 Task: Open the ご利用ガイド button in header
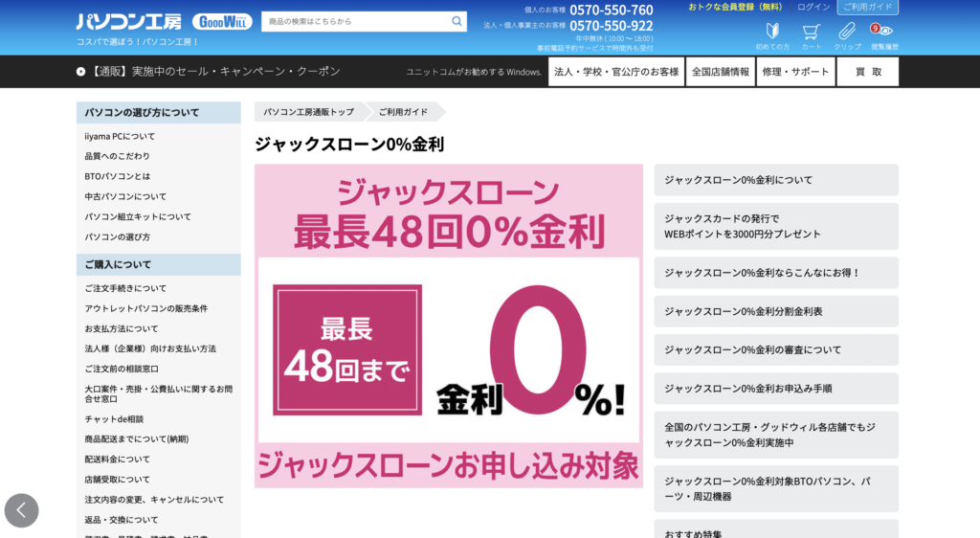pos(867,7)
